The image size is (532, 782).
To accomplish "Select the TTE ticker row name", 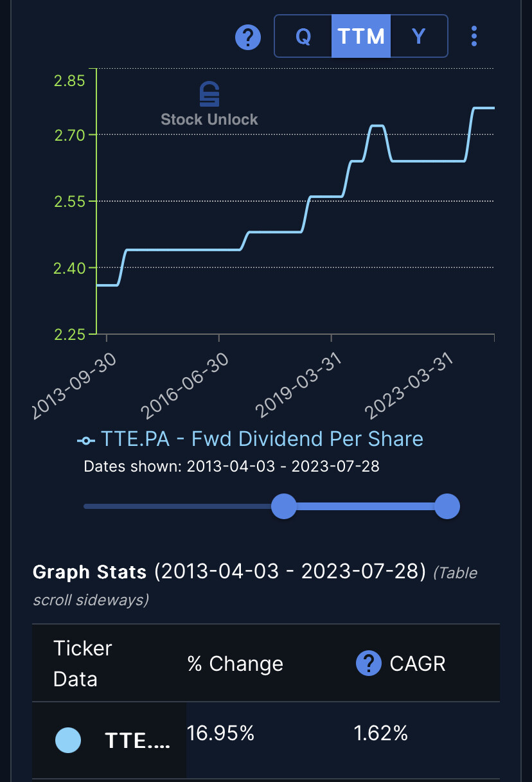I will click(x=138, y=741).
